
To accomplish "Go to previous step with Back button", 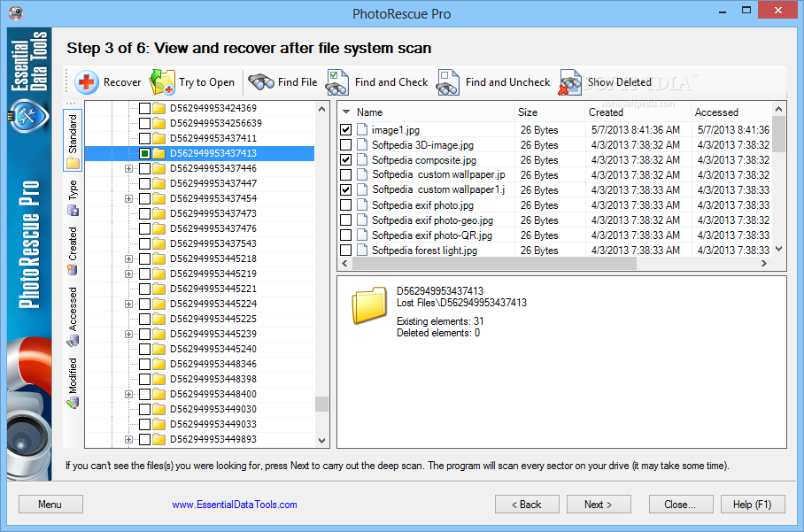I will (527, 505).
